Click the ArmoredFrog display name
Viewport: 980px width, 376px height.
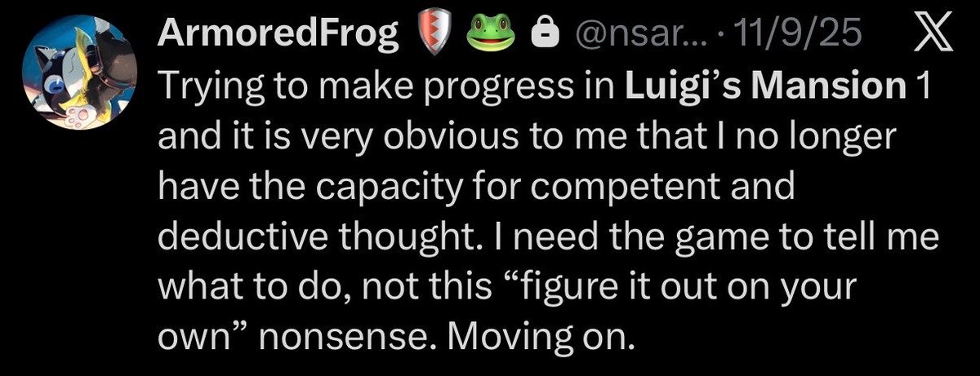point(280,34)
